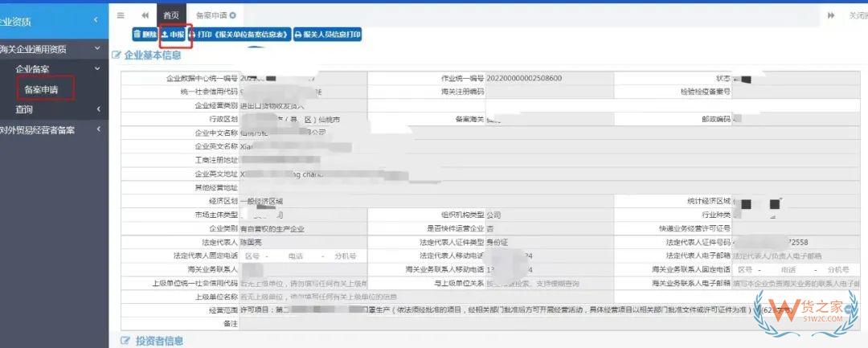Close the 备案申请 tab via its X icon
The height and width of the screenshot is (348, 868).
tap(232, 15)
